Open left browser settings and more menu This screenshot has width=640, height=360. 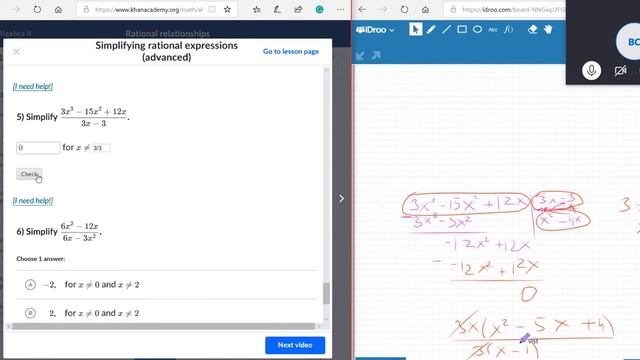[340, 9]
